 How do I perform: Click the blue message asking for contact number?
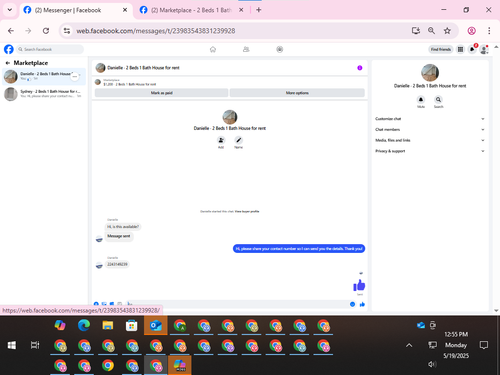299,249
